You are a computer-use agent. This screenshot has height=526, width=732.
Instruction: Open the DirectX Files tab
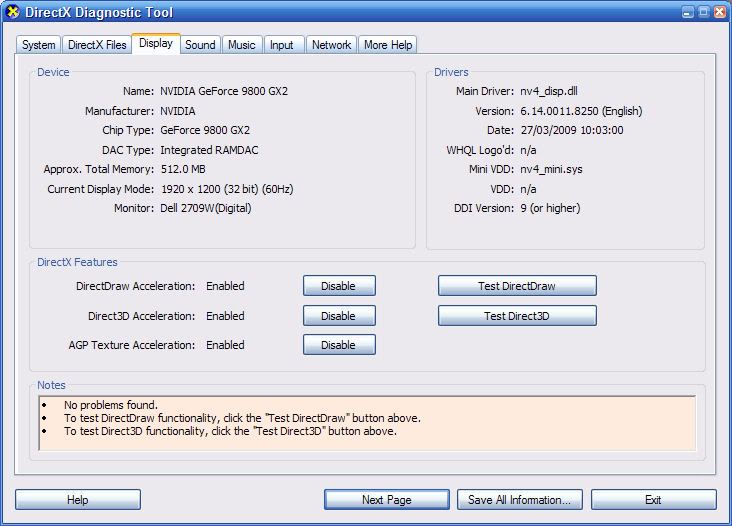coord(97,45)
